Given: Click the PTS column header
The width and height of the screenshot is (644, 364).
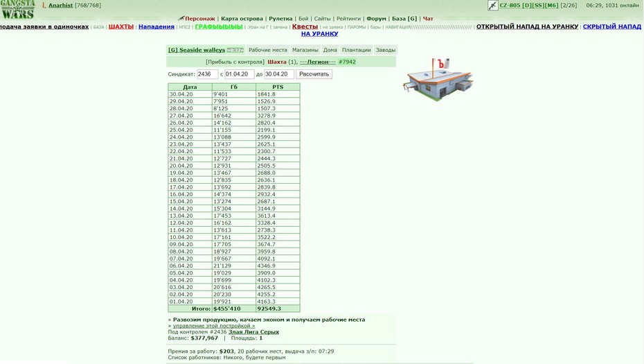Looking at the screenshot, I should coord(278,87).
